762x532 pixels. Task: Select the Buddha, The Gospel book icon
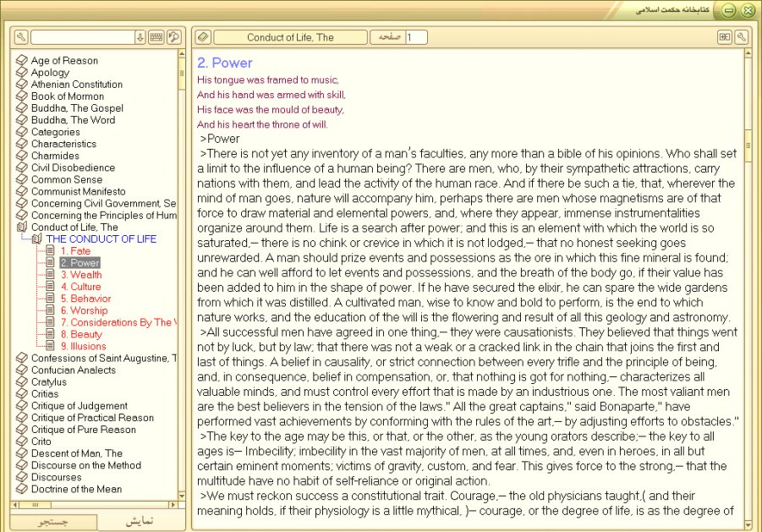tap(21, 108)
